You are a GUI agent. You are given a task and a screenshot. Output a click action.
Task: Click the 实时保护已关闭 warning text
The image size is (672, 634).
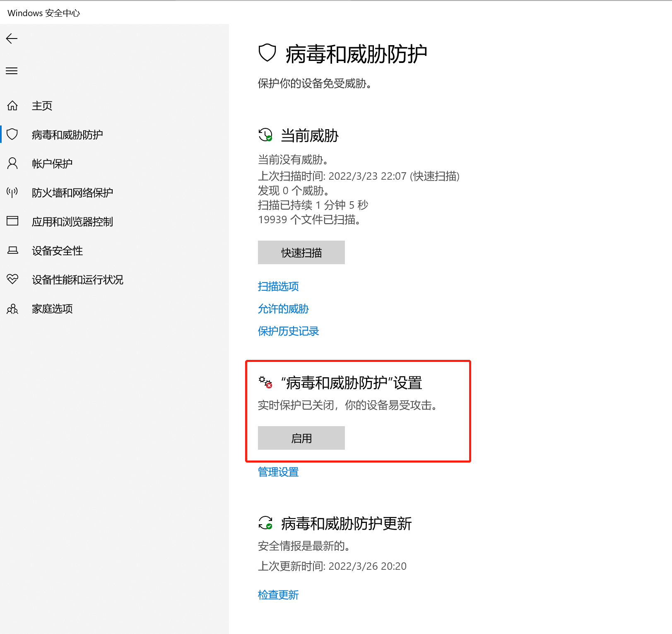(x=348, y=405)
